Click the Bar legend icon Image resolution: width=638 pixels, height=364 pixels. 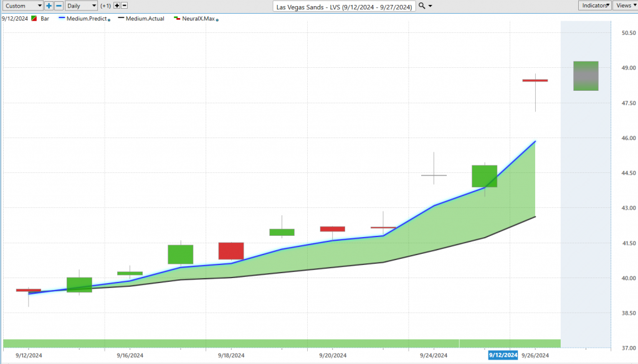35,19
